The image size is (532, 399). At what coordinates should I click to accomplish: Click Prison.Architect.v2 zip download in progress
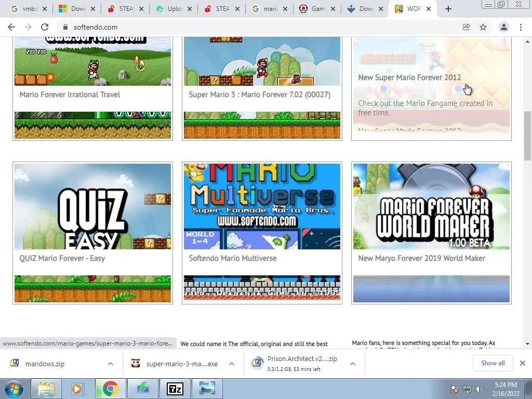click(x=295, y=363)
